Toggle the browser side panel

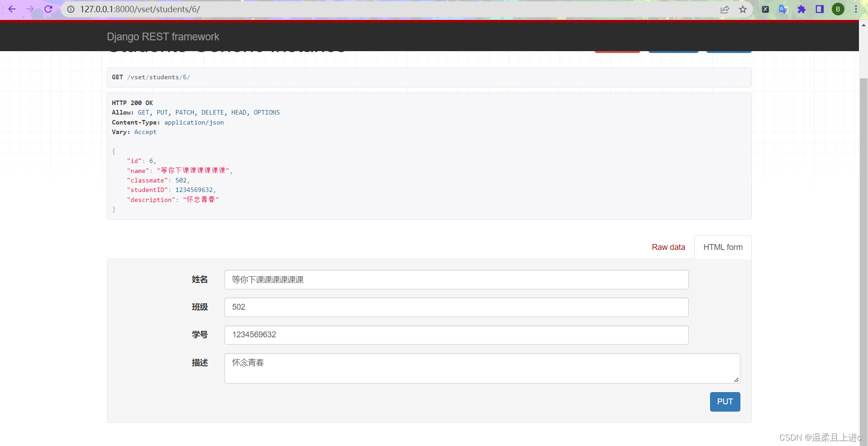point(820,9)
